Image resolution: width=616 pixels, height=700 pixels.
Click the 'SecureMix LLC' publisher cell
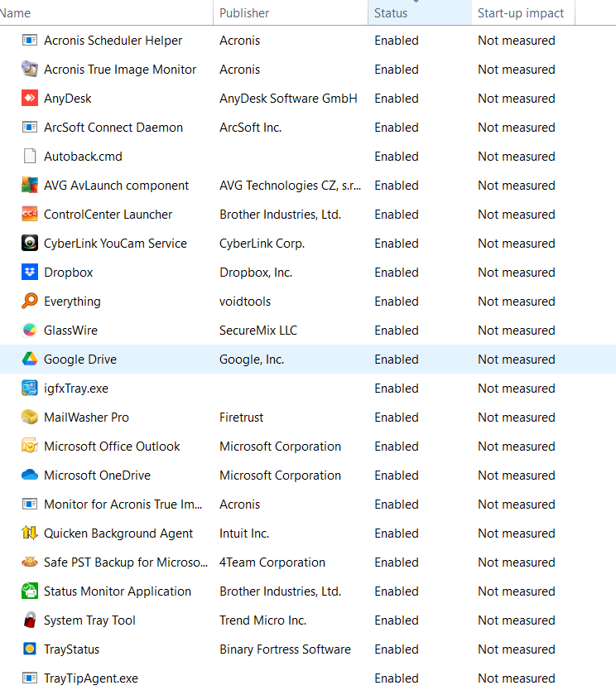pyautogui.click(x=257, y=331)
